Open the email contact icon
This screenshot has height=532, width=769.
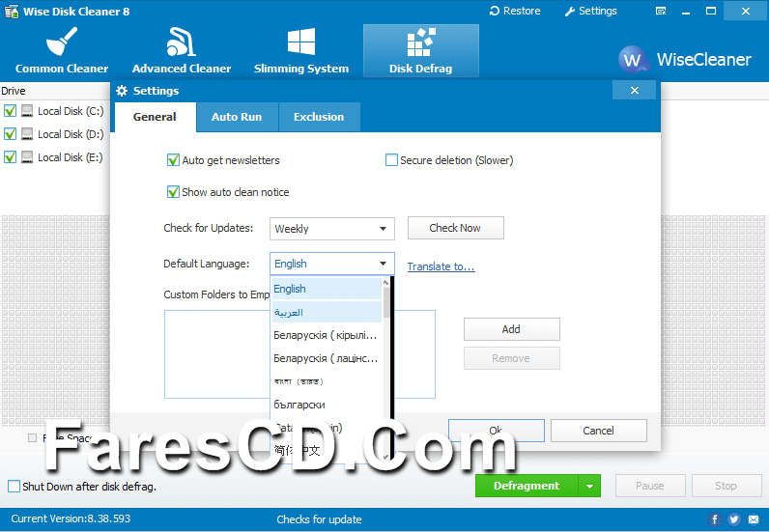[x=754, y=519]
